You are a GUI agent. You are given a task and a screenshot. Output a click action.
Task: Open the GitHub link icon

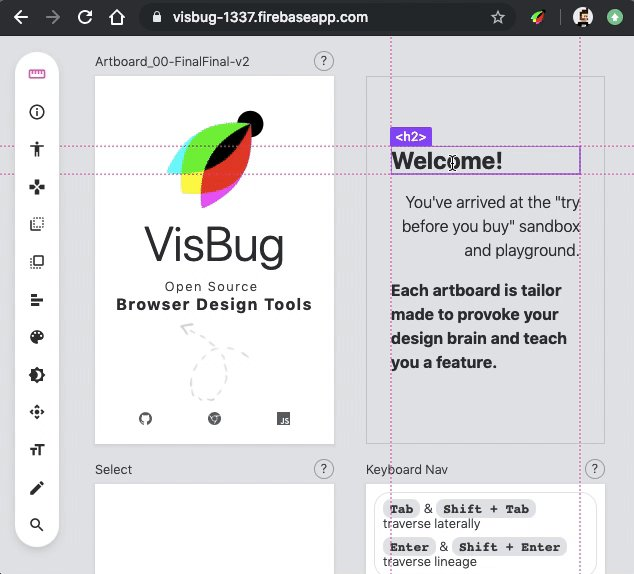pyautogui.click(x=146, y=418)
